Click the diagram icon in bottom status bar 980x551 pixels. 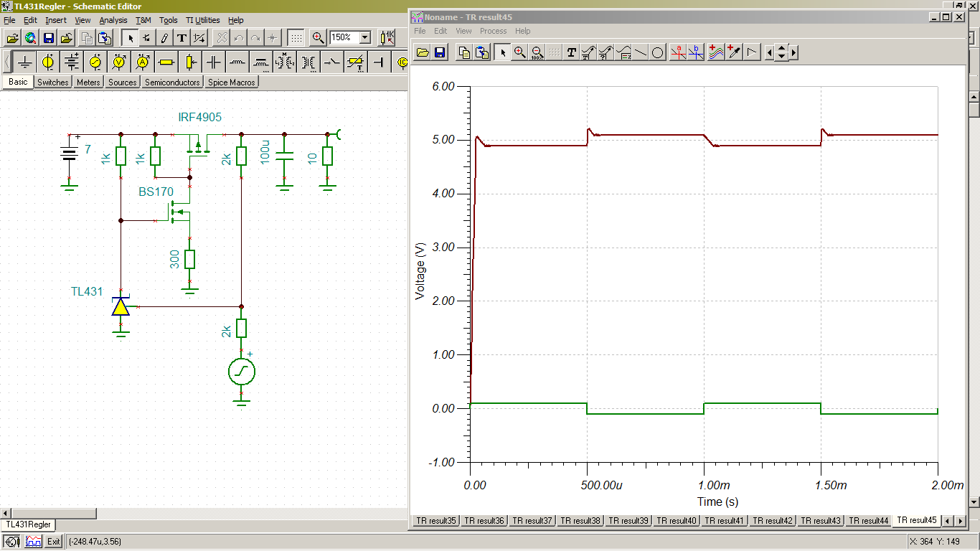click(34, 542)
